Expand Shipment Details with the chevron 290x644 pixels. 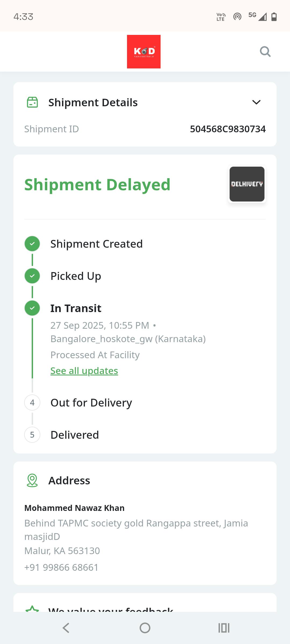click(256, 102)
